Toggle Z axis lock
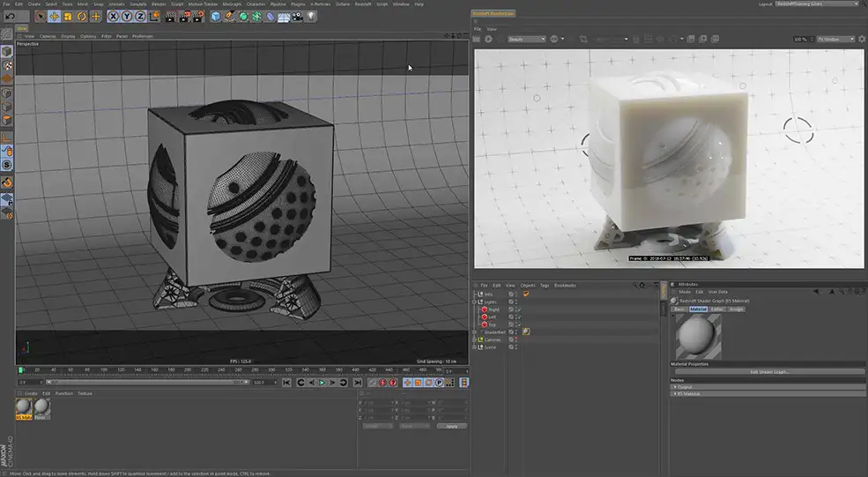The image size is (868, 477). (x=141, y=17)
